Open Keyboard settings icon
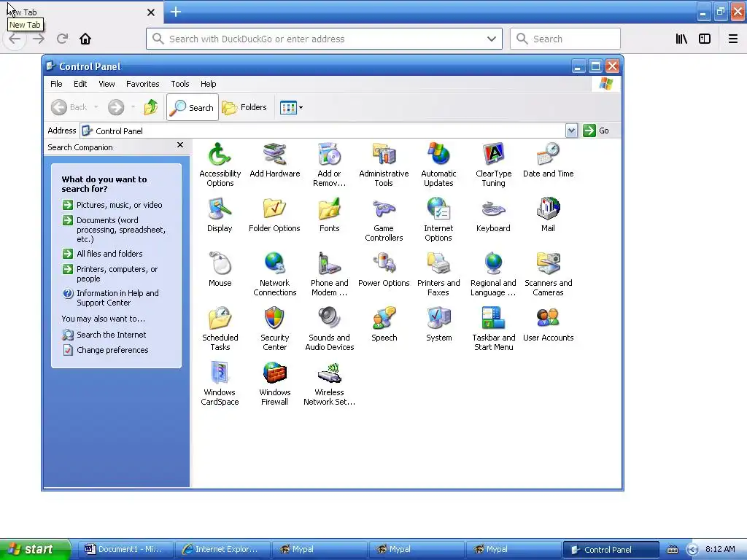 coord(493,215)
